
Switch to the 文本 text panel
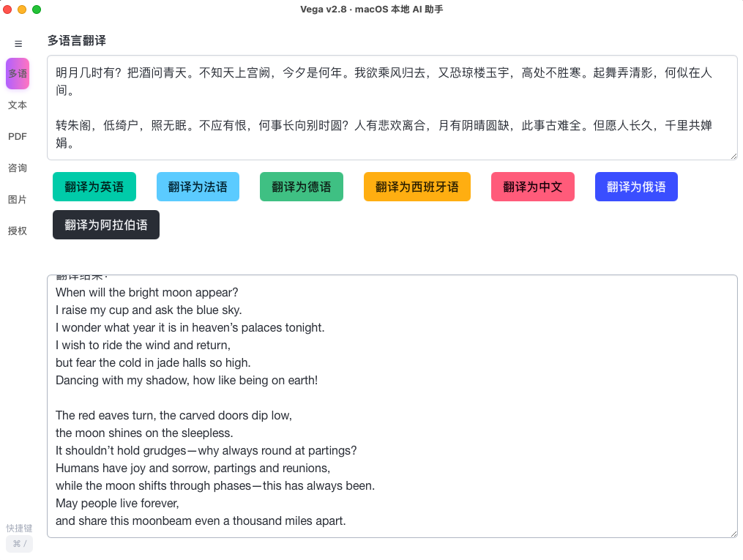tap(17, 105)
